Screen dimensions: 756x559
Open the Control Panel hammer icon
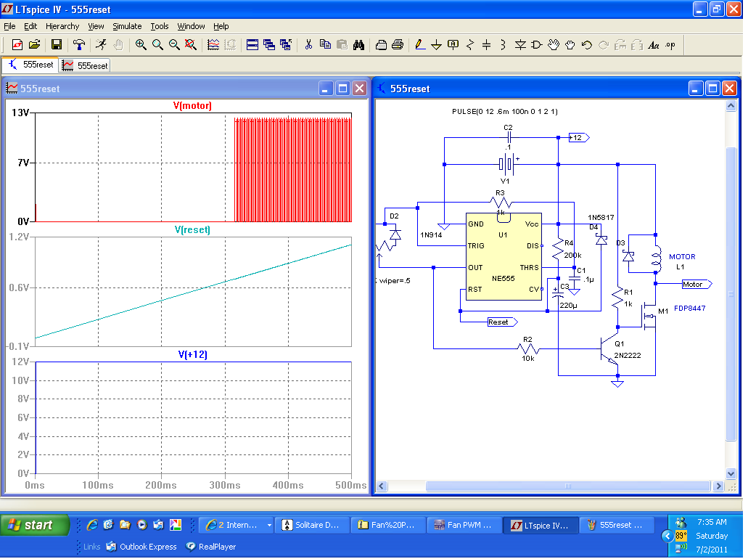point(79,45)
